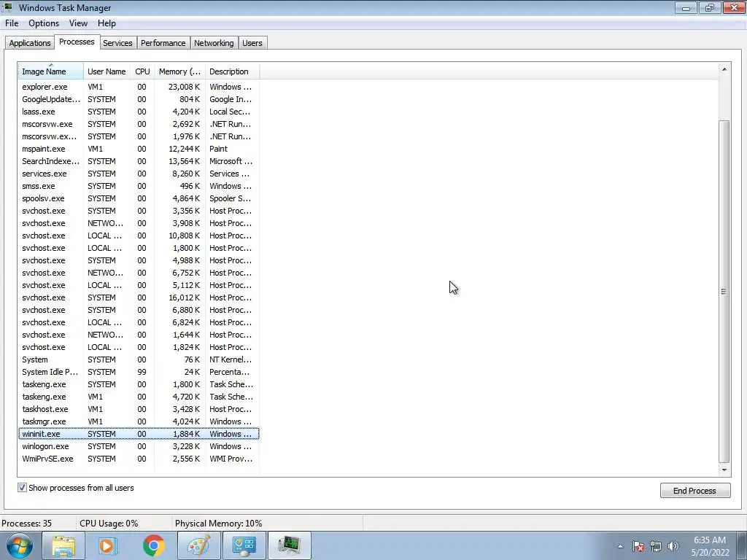Switch to the Performance tab
This screenshot has width=747, height=560.
pyautogui.click(x=163, y=43)
